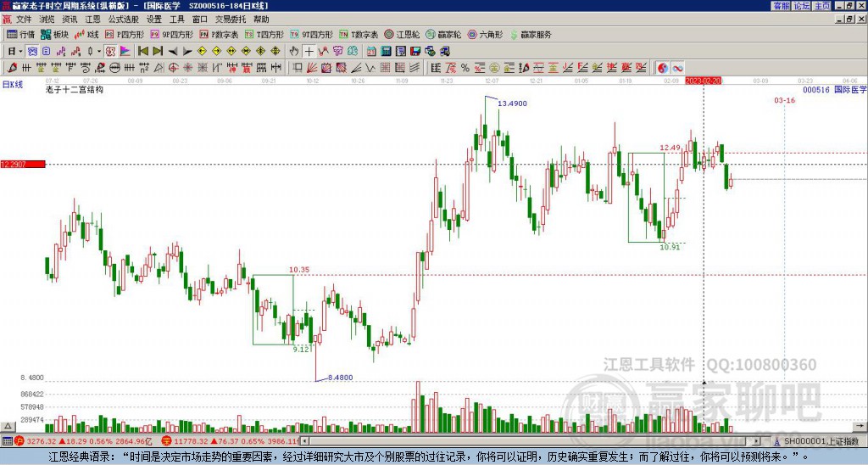Toggle the red 权 adjustment icon

pos(110,51)
